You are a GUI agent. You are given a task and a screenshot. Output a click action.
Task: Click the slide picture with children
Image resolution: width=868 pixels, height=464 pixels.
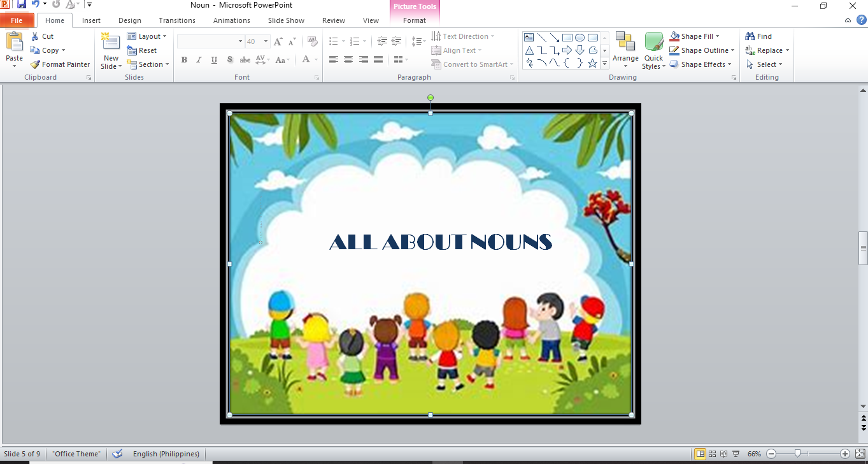click(430, 264)
